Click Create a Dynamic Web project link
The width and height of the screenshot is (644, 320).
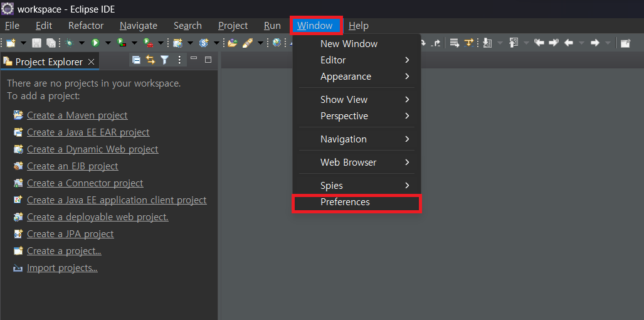(92, 149)
